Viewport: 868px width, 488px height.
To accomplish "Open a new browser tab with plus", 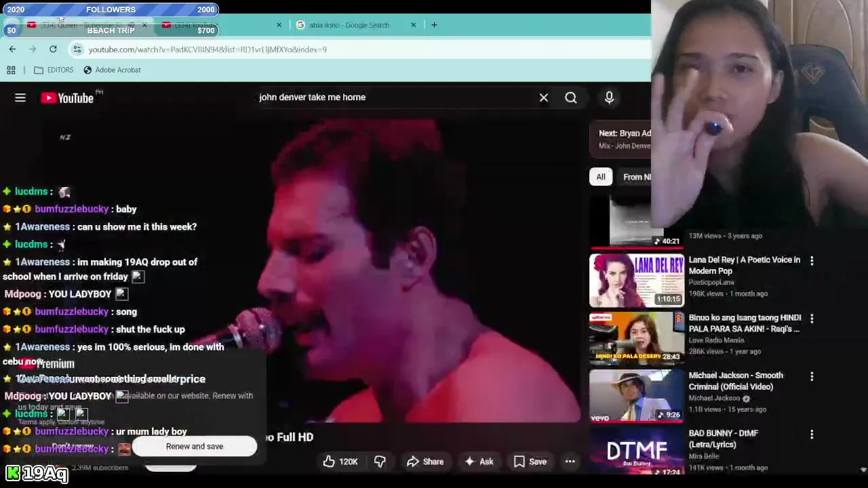I will coord(434,25).
